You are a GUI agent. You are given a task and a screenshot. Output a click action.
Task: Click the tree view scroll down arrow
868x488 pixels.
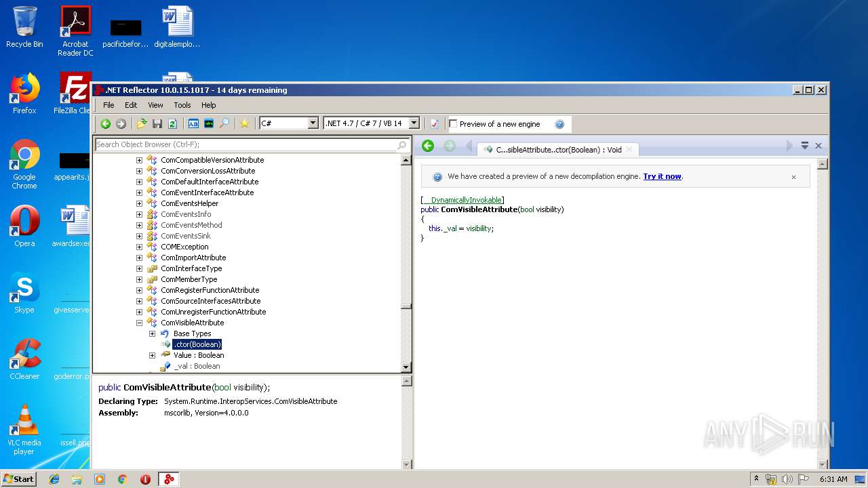tap(406, 367)
